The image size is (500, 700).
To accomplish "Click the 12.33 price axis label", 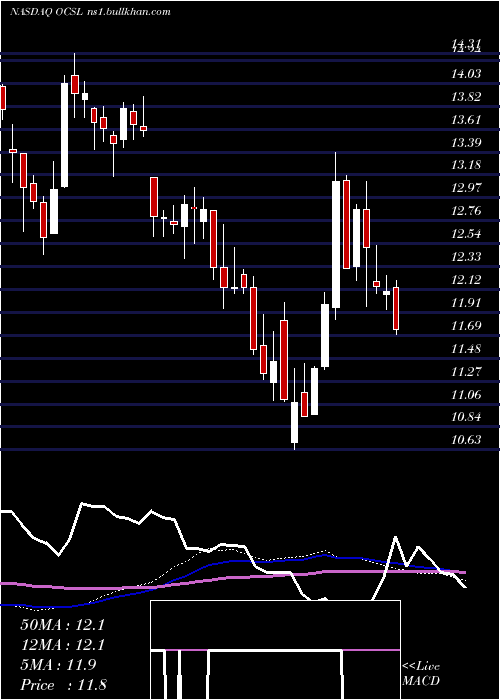I will (466, 256).
